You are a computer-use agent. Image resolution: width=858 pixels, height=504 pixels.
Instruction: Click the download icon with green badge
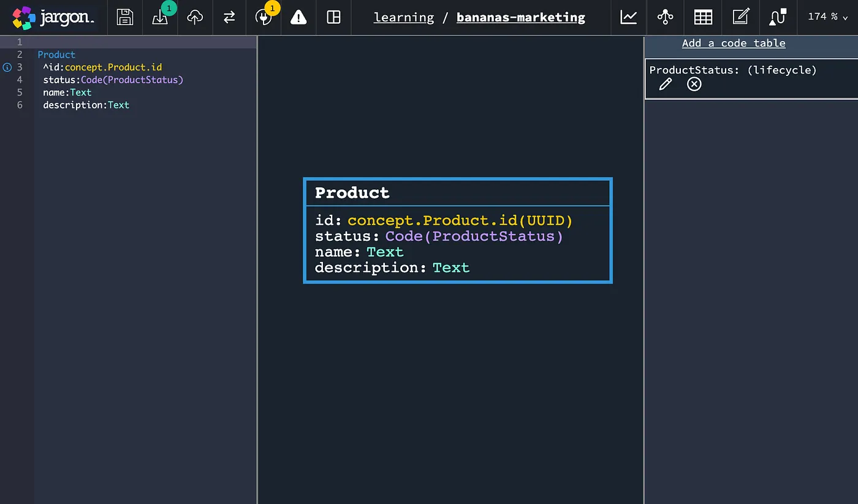(x=160, y=18)
